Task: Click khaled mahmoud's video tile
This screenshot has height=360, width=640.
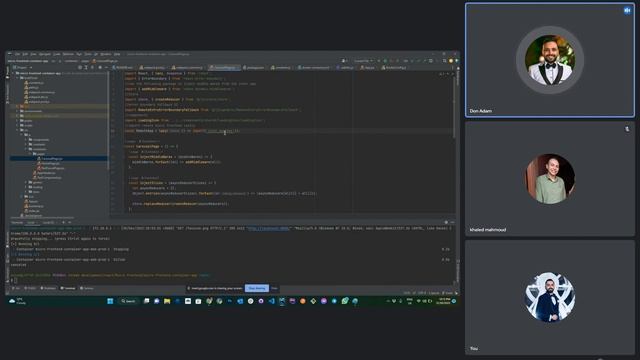Action: click(550, 179)
